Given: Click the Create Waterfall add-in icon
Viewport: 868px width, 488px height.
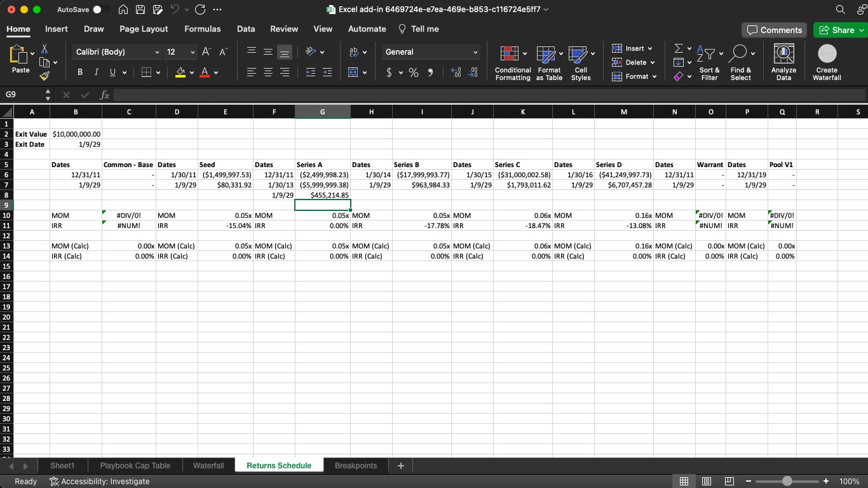Looking at the screenshot, I should 827,53.
